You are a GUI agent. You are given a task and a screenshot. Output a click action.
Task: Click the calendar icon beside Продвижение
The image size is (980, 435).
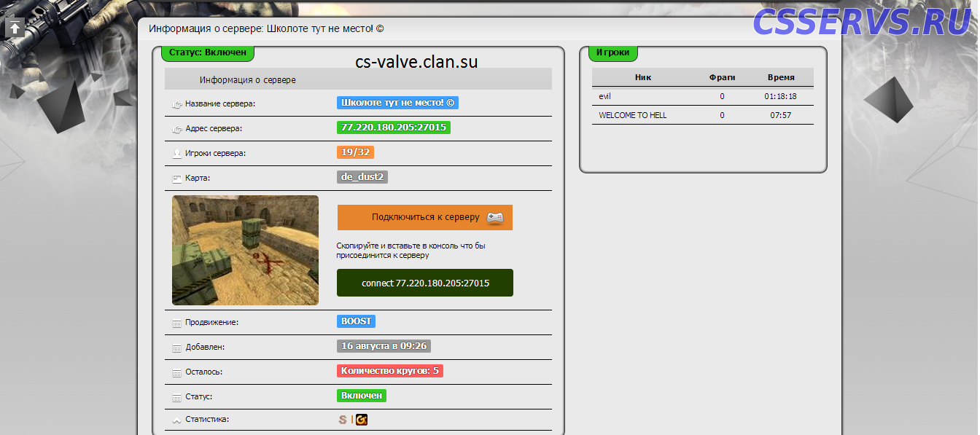[x=176, y=323]
